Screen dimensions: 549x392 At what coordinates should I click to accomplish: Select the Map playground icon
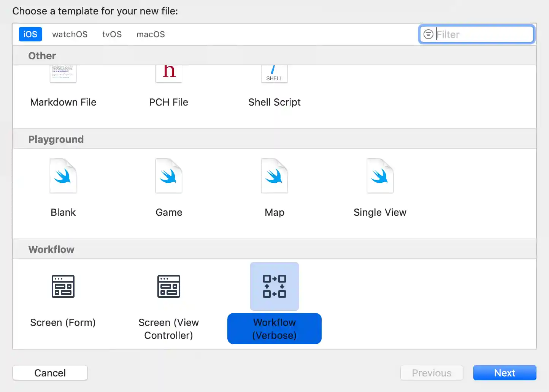pos(274,176)
